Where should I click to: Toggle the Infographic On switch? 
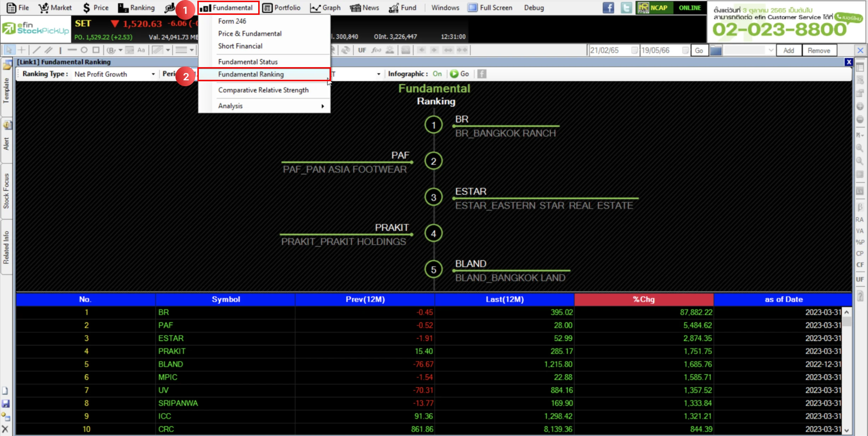click(437, 74)
